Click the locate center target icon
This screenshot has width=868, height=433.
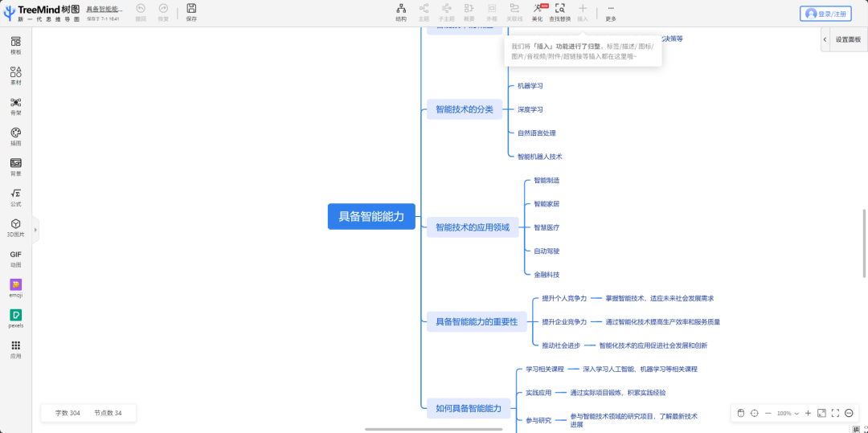pyautogui.click(x=754, y=413)
